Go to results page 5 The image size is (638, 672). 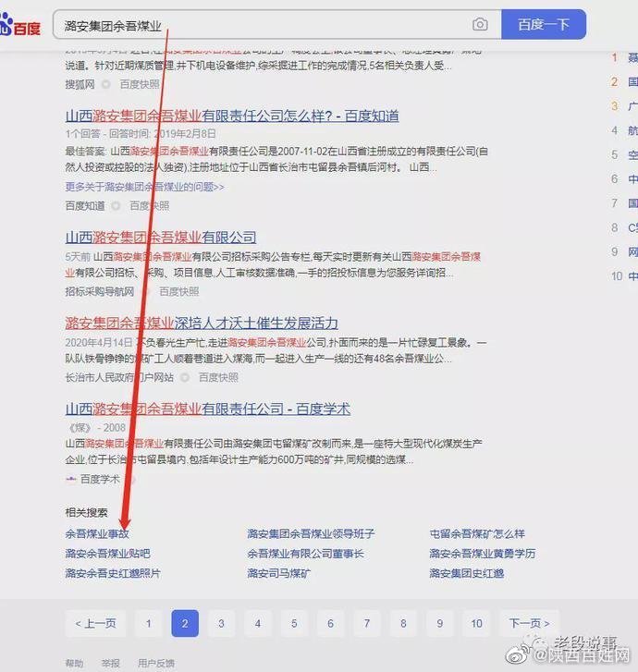coord(294,623)
